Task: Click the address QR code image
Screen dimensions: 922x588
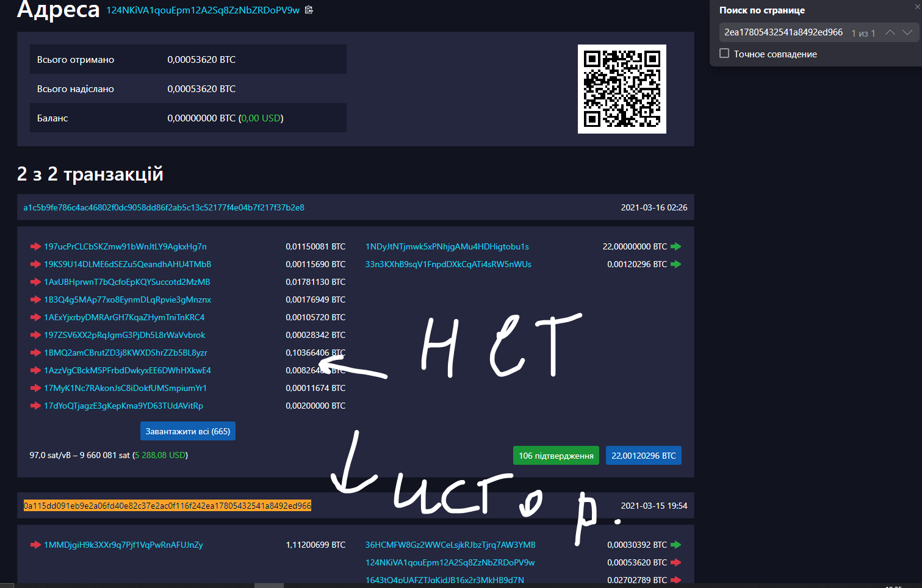Action: coord(622,89)
